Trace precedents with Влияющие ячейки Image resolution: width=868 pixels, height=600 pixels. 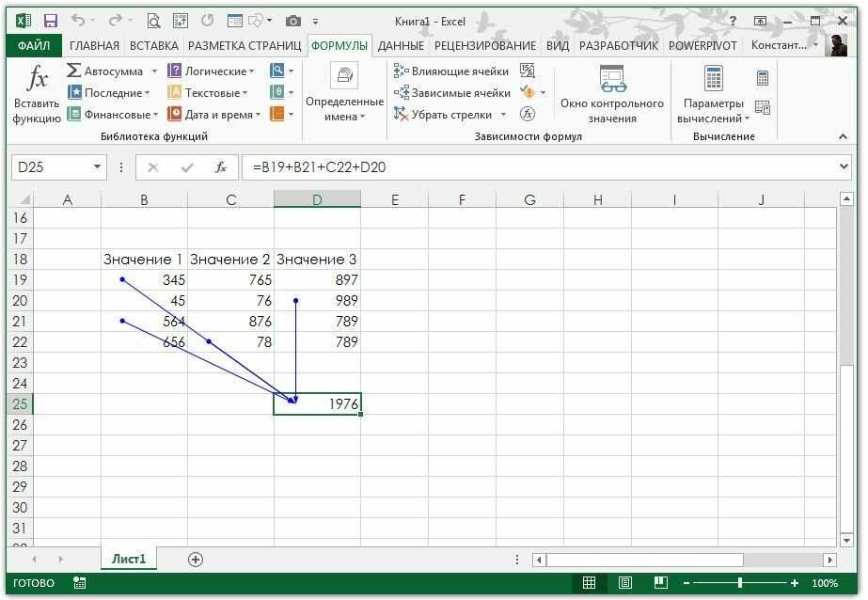pos(451,71)
